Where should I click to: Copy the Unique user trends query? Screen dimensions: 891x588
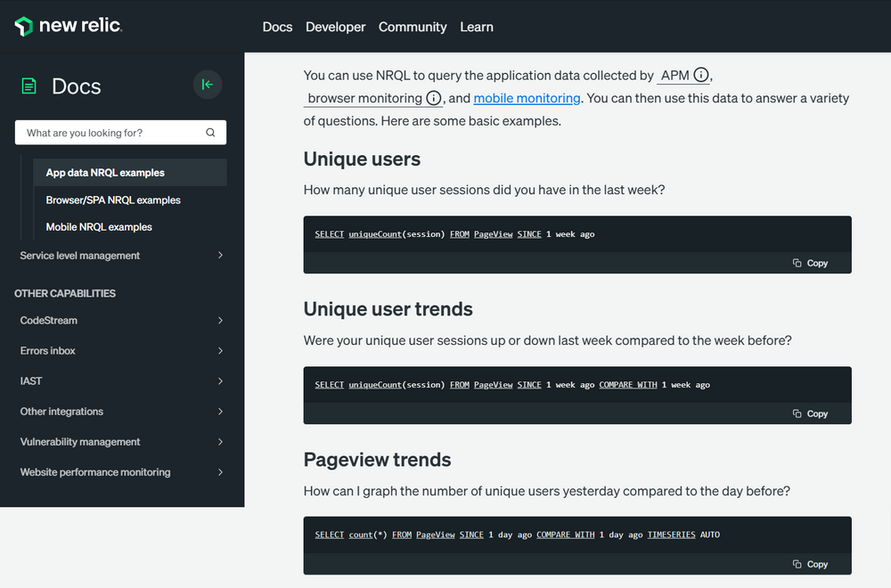click(810, 413)
